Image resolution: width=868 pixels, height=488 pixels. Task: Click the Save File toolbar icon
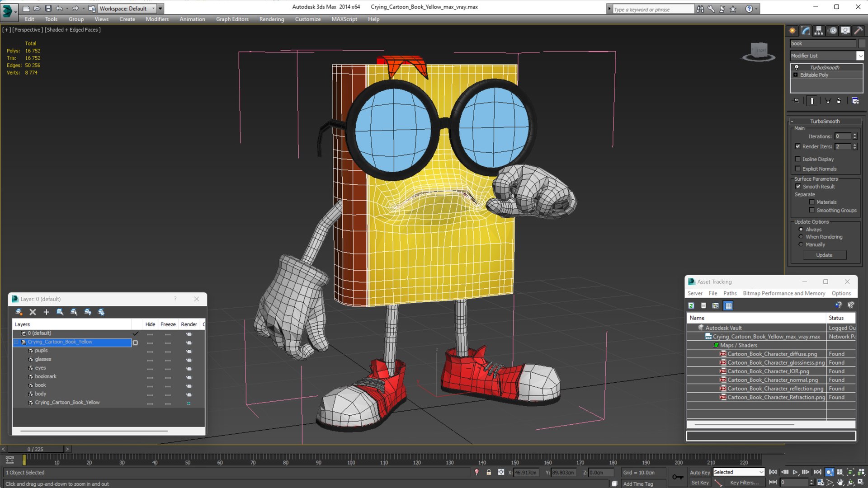(x=48, y=9)
